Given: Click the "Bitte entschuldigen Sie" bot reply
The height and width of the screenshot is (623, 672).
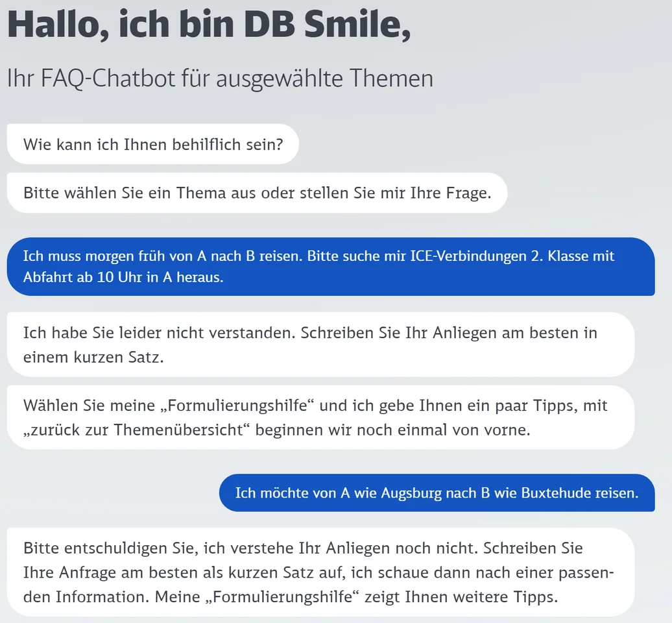Looking at the screenshot, I should [x=320, y=572].
